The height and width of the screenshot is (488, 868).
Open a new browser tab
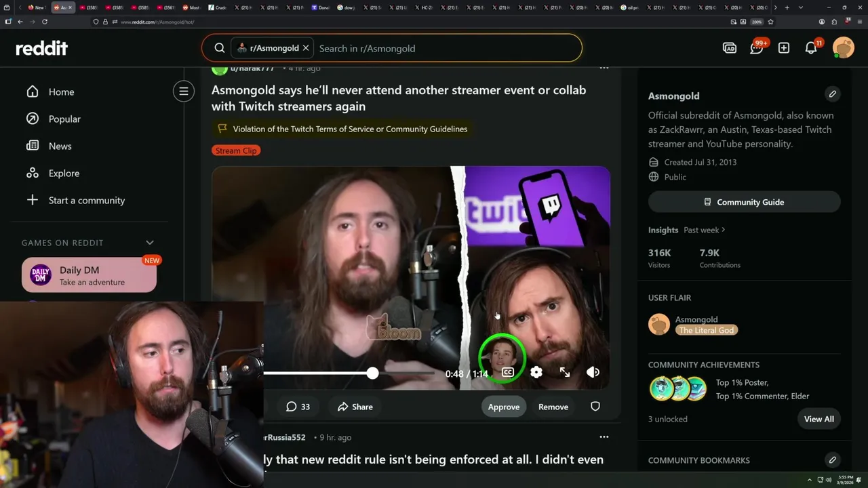pos(787,7)
